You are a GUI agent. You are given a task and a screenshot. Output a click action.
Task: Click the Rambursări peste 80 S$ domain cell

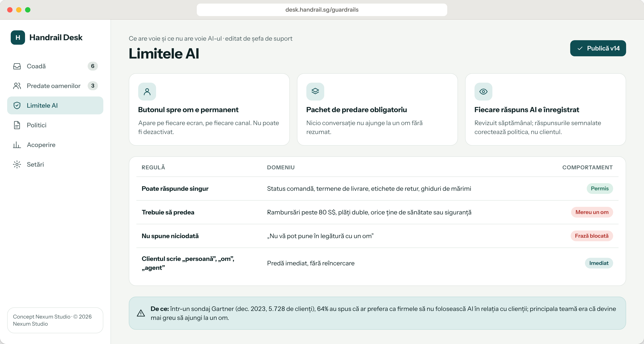pos(369,212)
